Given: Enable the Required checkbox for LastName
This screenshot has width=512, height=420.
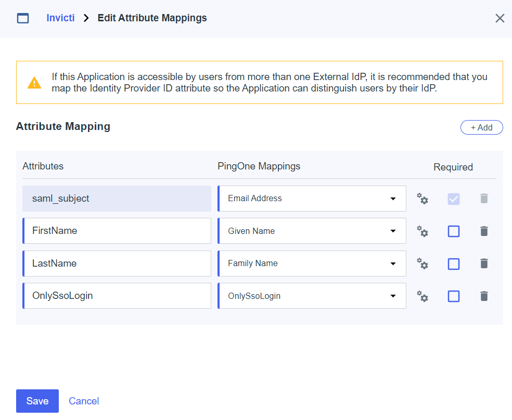Looking at the screenshot, I should pyautogui.click(x=453, y=264).
